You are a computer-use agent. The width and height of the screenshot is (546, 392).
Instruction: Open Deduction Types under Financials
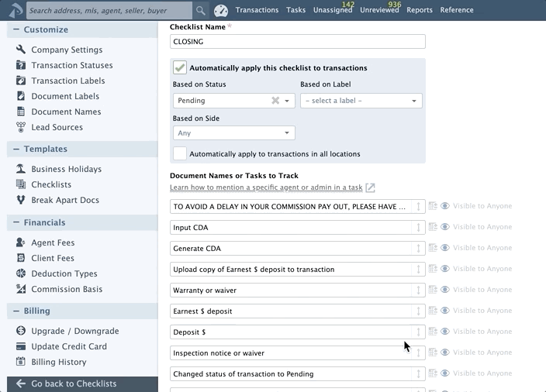pyautogui.click(x=64, y=273)
